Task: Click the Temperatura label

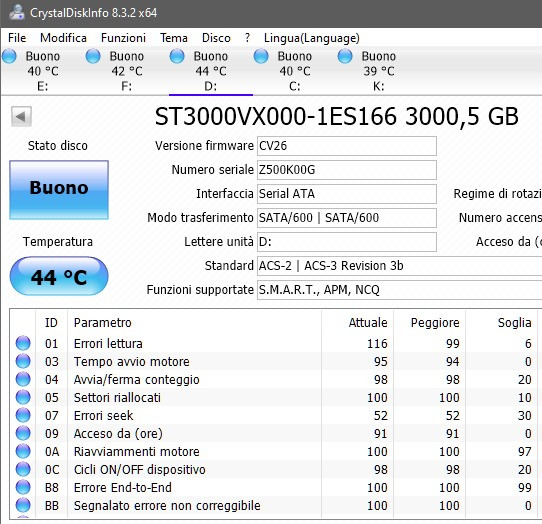Action: (58, 242)
